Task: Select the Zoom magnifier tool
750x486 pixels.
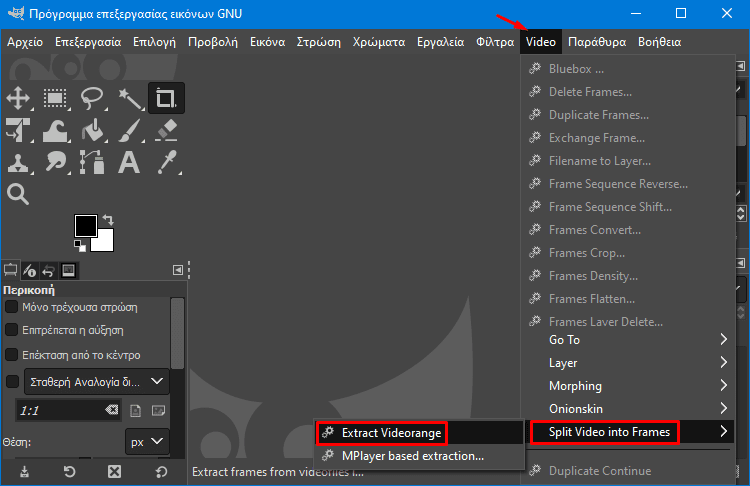Action: pos(18,194)
